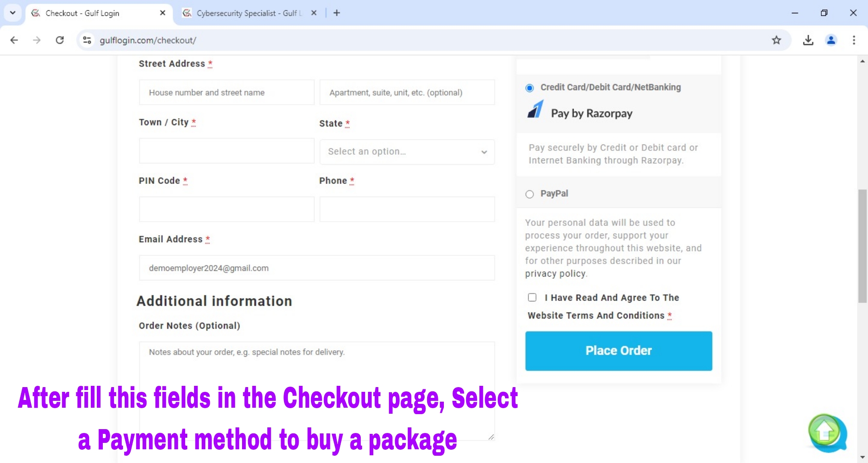Click the browser back arrow icon
The image size is (868, 463).
click(x=14, y=40)
